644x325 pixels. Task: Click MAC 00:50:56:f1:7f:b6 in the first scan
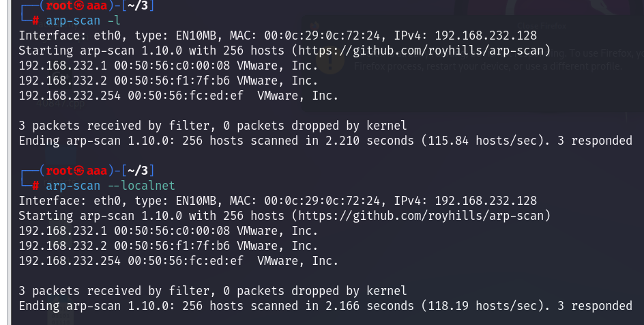[x=172, y=81]
